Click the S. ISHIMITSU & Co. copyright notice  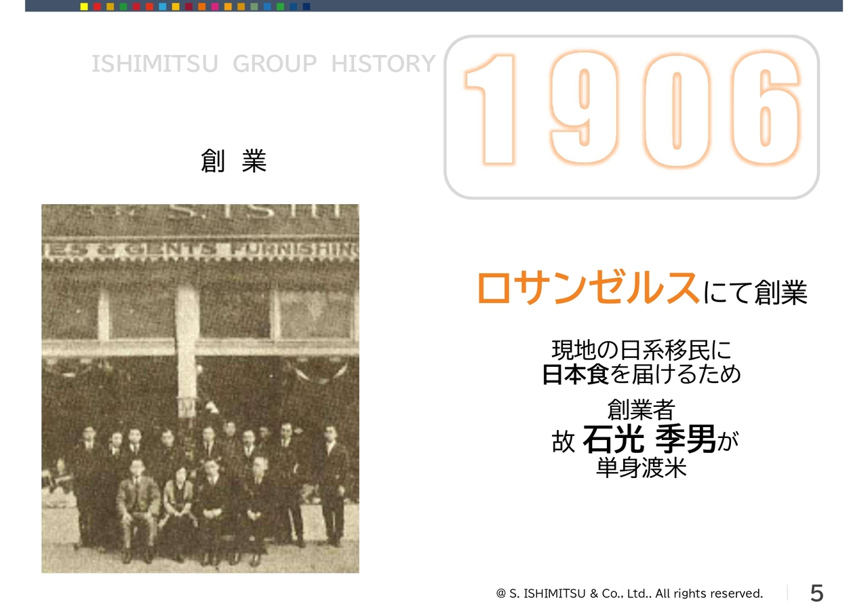629,593
